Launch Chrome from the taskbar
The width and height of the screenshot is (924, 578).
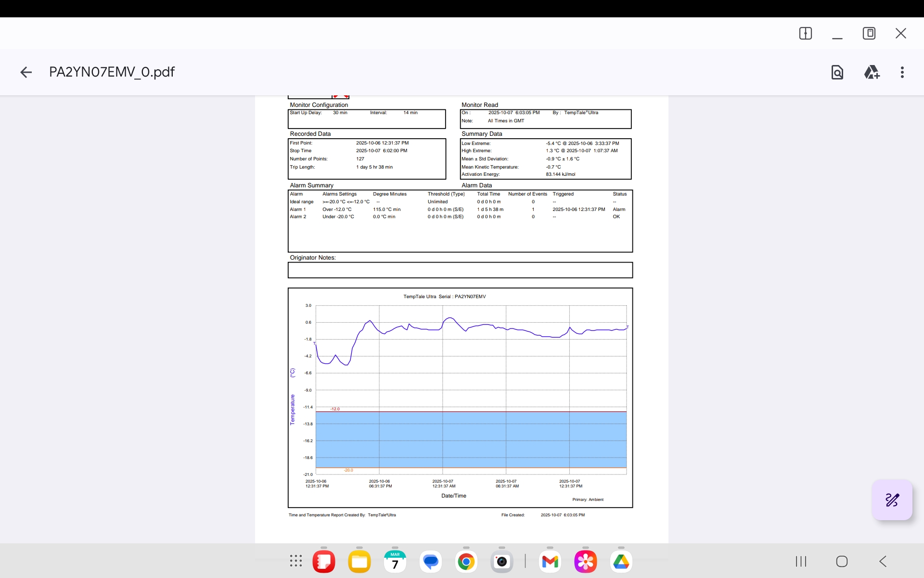466,562
